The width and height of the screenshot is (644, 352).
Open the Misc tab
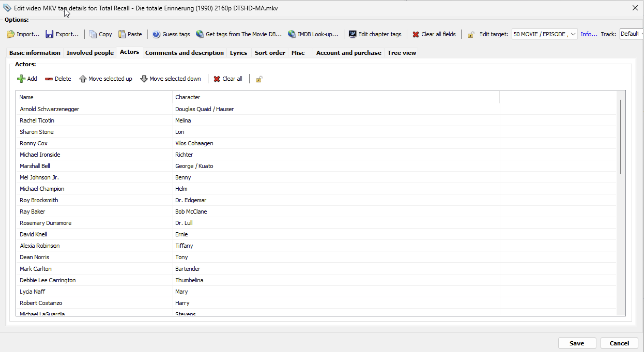pos(298,53)
